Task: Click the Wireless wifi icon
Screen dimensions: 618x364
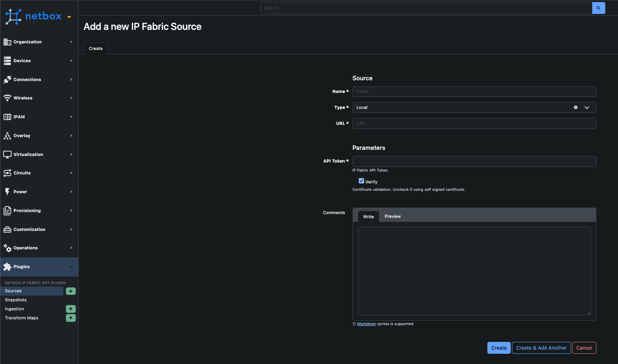Action: click(x=7, y=98)
